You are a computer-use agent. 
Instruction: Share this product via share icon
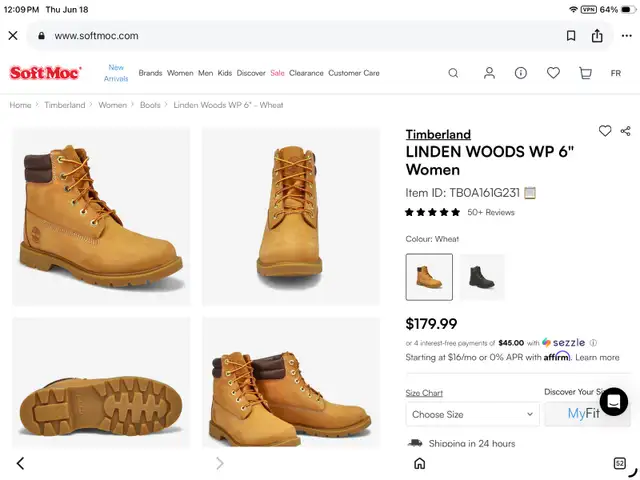(625, 131)
